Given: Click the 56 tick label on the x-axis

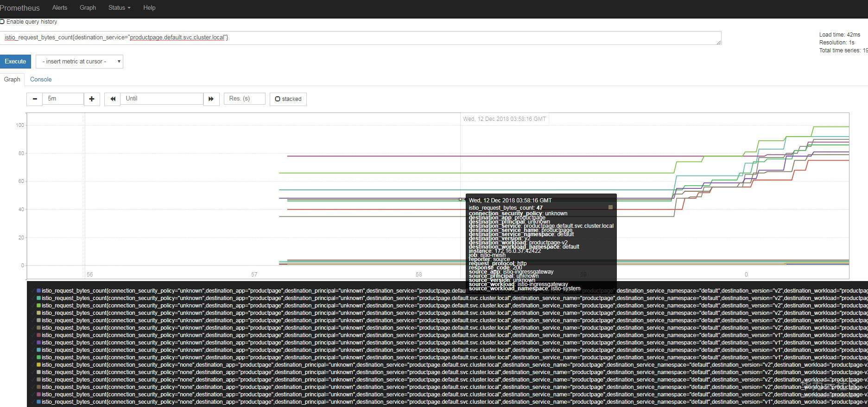Looking at the screenshot, I should (90, 275).
